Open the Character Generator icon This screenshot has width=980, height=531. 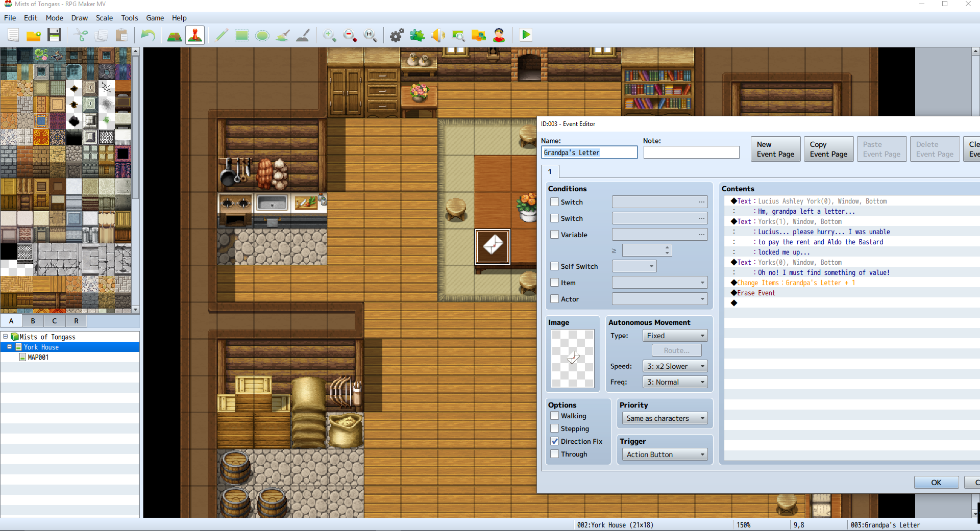(x=499, y=35)
